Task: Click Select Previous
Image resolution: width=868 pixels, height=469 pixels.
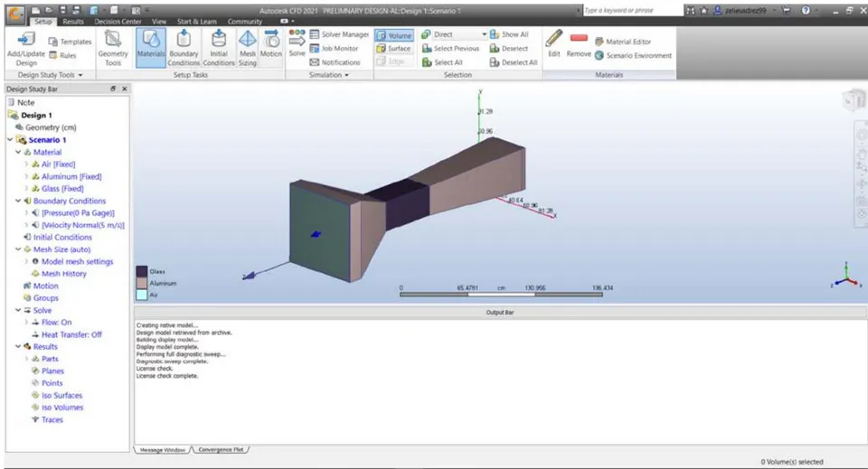Action: pyautogui.click(x=450, y=49)
